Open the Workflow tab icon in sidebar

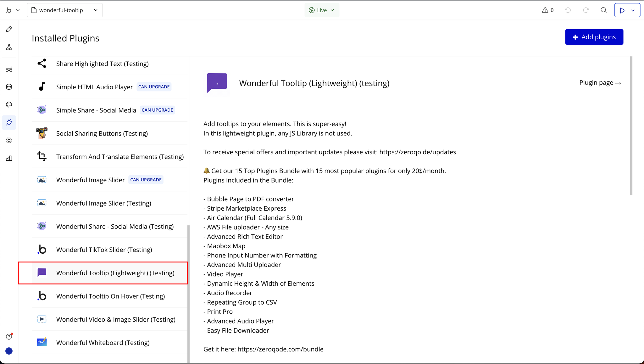point(9,47)
